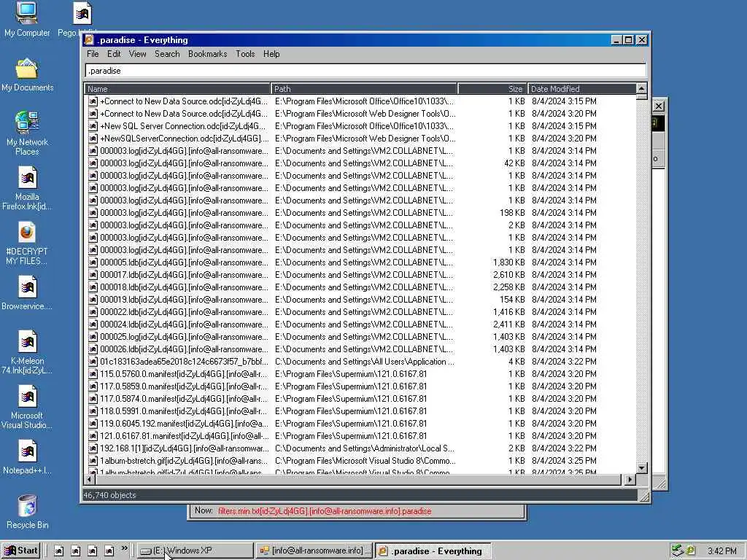Click file icon of +NewSQLServerConnection.odc row
747x560 pixels.
pos(93,139)
